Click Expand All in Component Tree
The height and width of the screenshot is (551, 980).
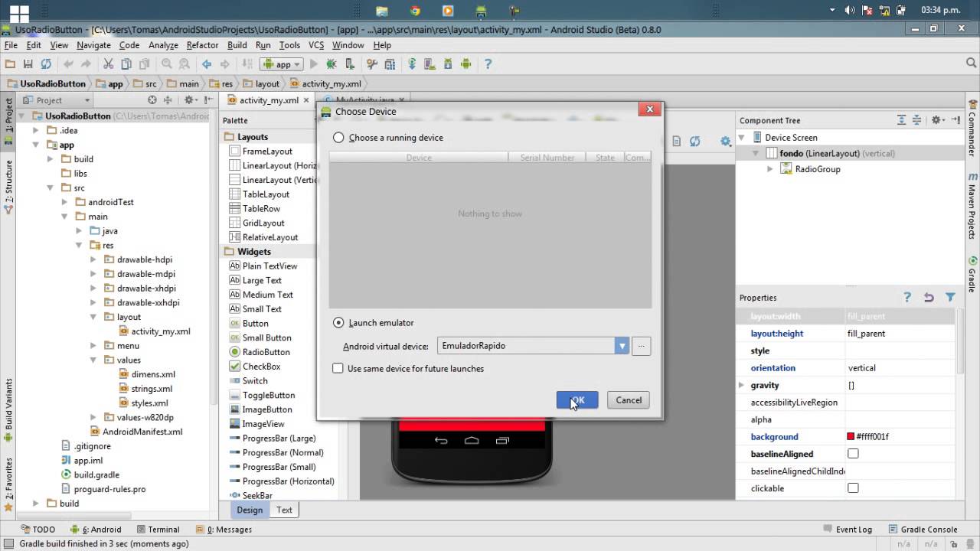(x=903, y=120)
